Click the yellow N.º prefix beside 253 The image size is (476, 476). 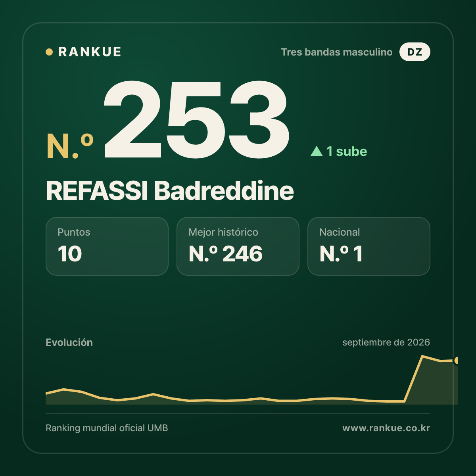click(70, 146)
